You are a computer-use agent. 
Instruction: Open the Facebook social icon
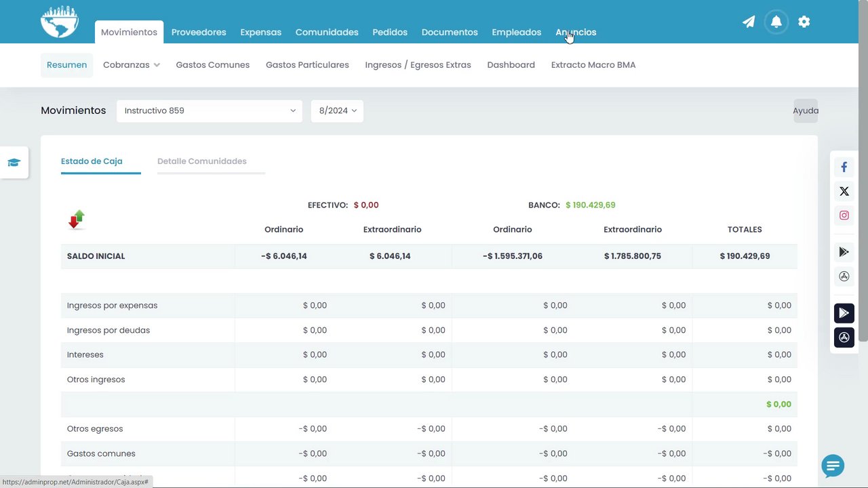[844, 167]
